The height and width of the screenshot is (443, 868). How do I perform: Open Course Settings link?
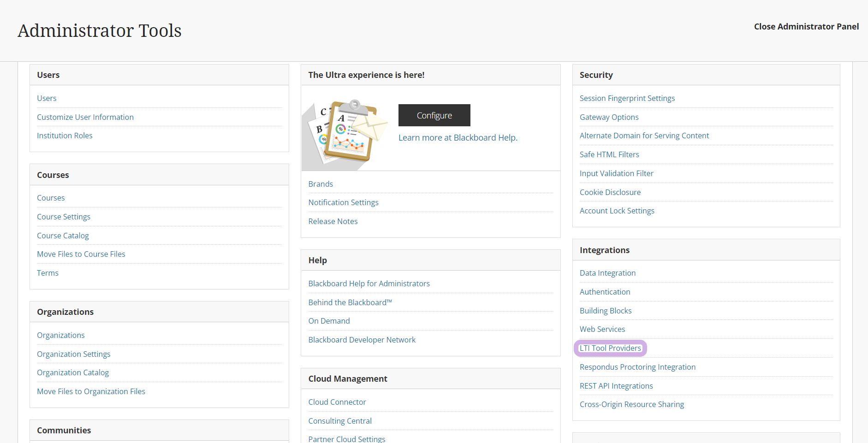[x=64, y=217]
